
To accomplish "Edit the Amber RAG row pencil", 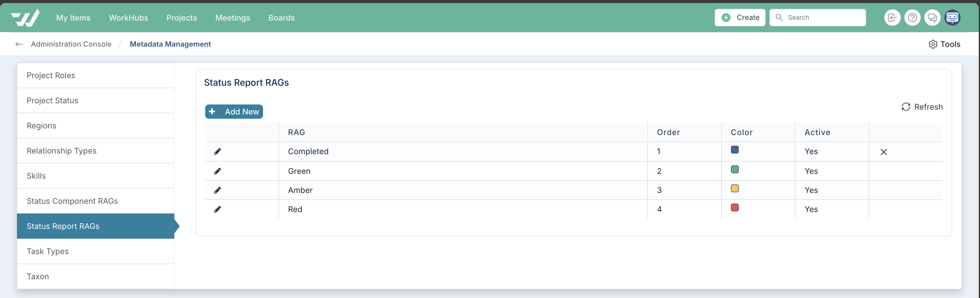I will (218, 190).
